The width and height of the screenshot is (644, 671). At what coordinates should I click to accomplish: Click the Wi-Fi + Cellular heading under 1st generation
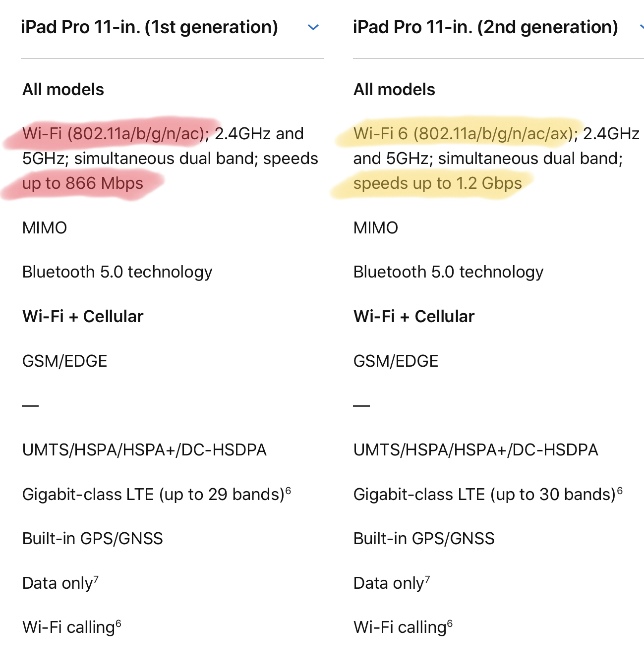(x=83, y=317)
